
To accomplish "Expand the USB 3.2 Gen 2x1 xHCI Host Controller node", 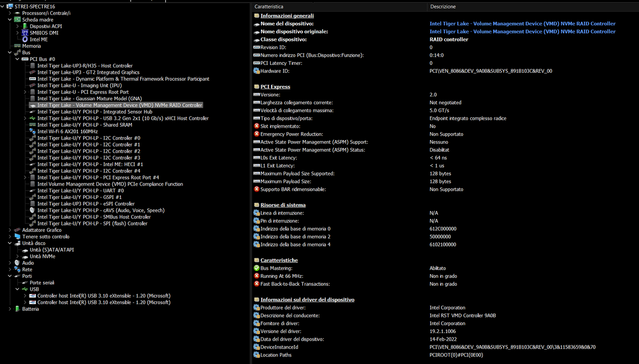I will tap(25, 118).
